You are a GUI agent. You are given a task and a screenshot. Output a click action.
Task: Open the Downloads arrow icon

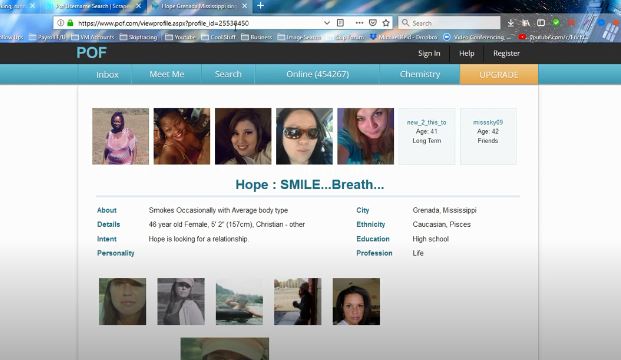pyautogui.click(x=511, y=23)
